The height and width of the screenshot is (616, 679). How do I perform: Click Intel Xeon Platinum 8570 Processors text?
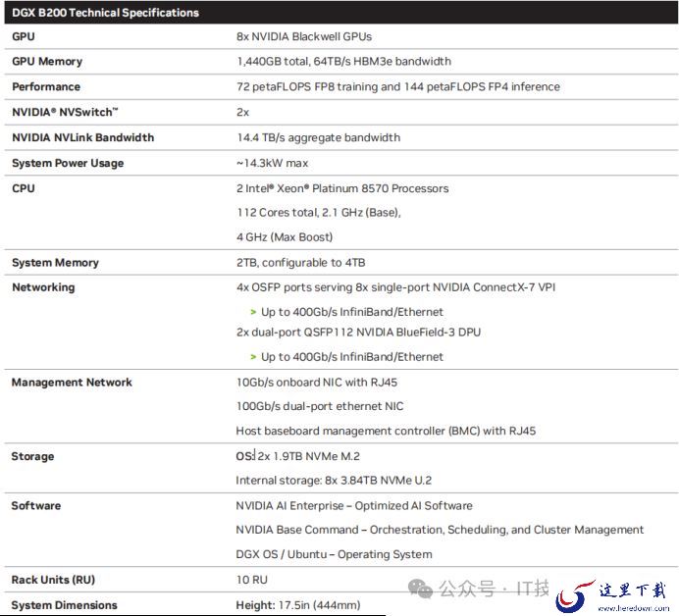coord(342,188)
